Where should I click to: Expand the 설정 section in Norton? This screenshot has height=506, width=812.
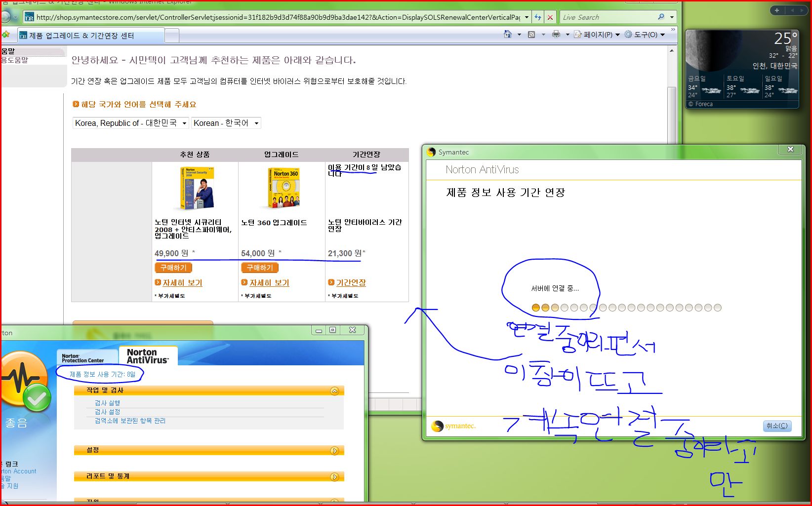click(334, 451)
